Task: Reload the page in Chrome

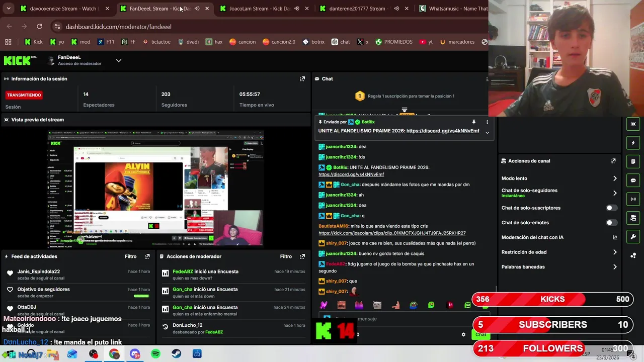Action: coord(39,26)
